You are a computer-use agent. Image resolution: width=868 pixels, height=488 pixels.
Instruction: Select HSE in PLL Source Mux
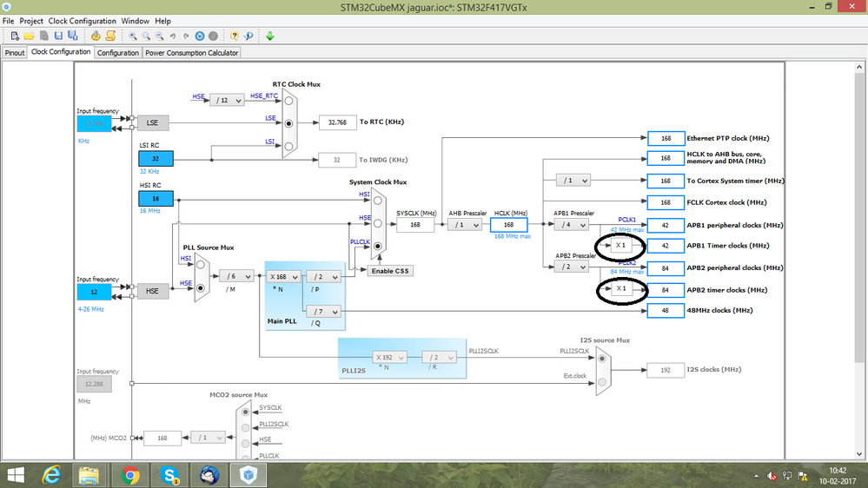201,288
